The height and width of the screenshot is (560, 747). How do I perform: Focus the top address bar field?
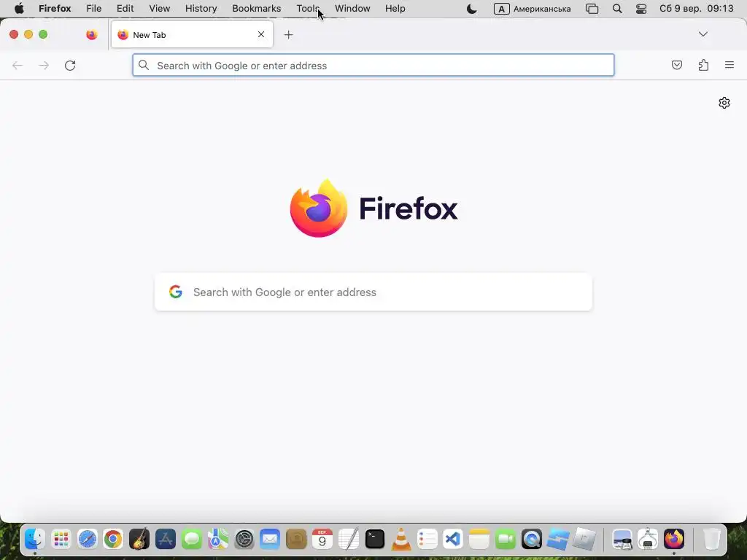pyautogui.click(x=373, y=65)
